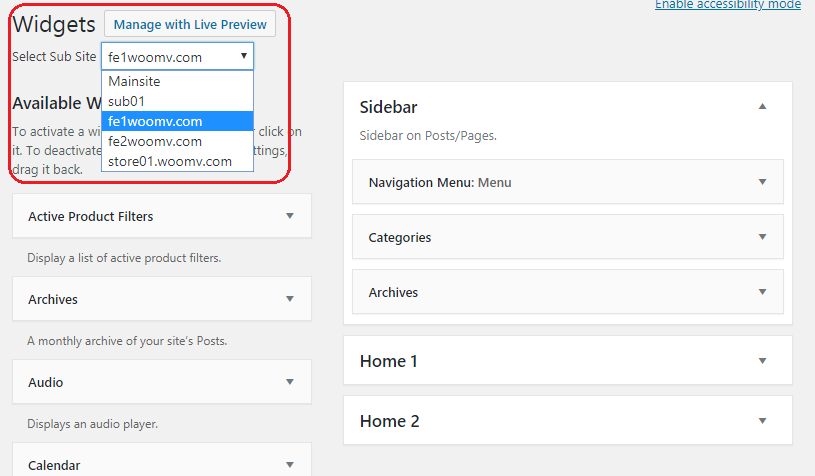Expand the Home 2 widget area arrow

(762, 421)
